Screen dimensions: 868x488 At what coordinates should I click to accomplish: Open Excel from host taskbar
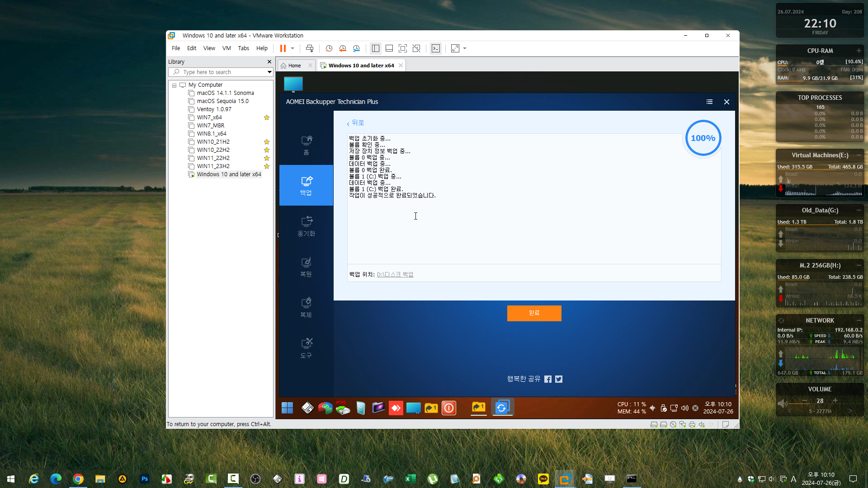click(410, 479)
